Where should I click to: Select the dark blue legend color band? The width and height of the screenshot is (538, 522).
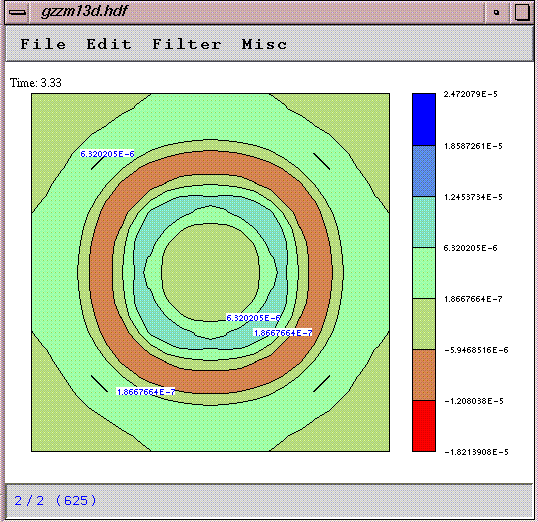[424, 119]
